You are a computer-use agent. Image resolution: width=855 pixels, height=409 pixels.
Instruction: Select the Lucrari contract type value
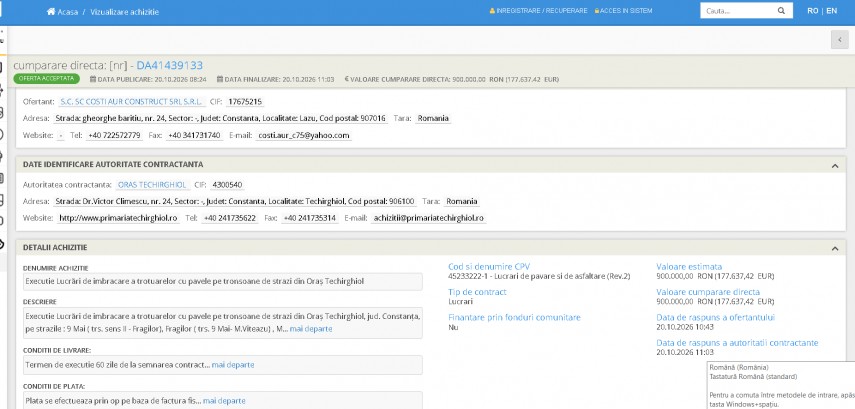[x=460, y=301]
